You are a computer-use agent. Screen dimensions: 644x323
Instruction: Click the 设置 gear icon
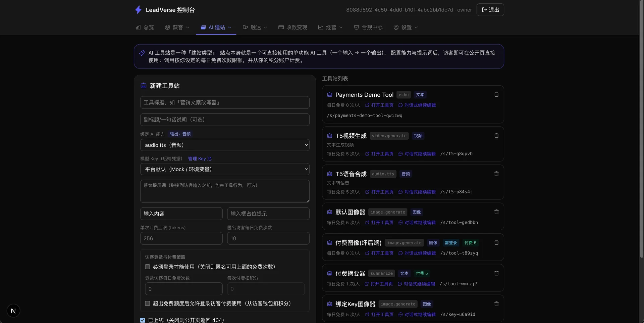pos(396,27)
